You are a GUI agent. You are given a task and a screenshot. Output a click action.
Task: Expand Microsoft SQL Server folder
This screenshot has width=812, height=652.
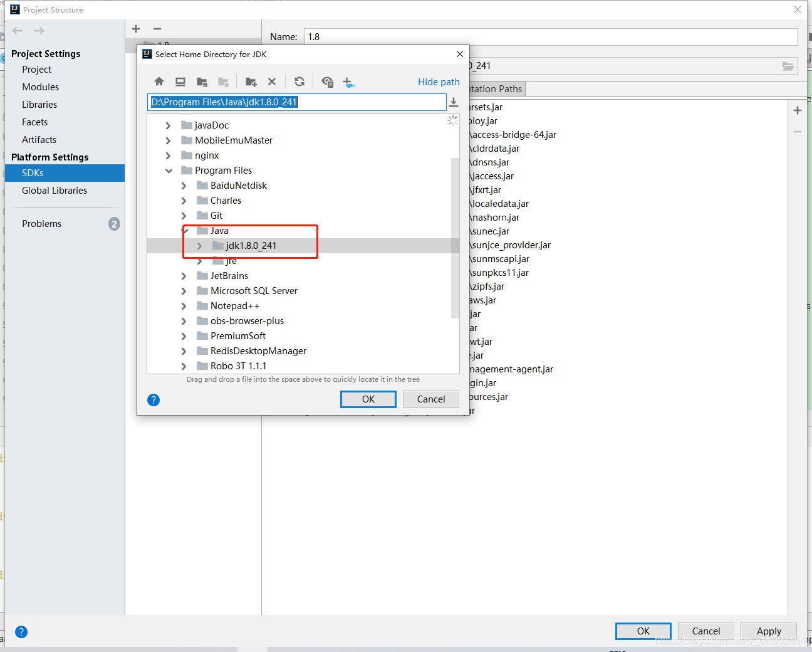(x=184, y=291)
